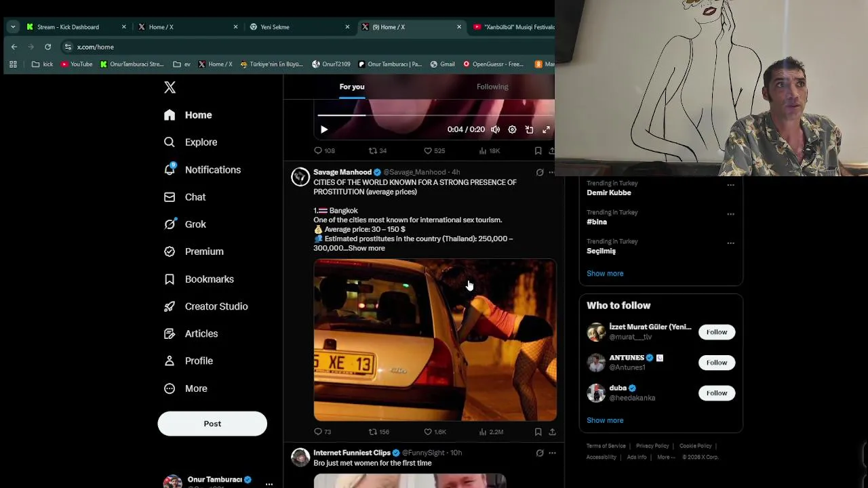Open Internet Funniest Clips profile

coord(352,453)
